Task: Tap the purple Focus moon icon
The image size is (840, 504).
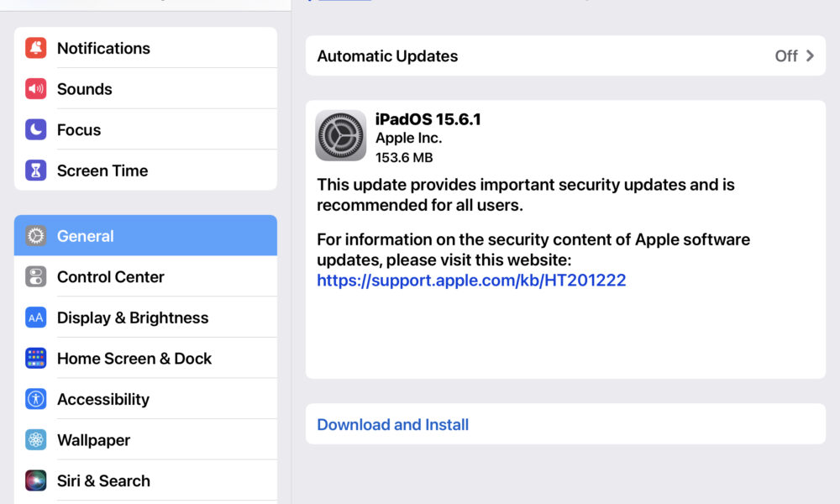Action: point(36,129)
